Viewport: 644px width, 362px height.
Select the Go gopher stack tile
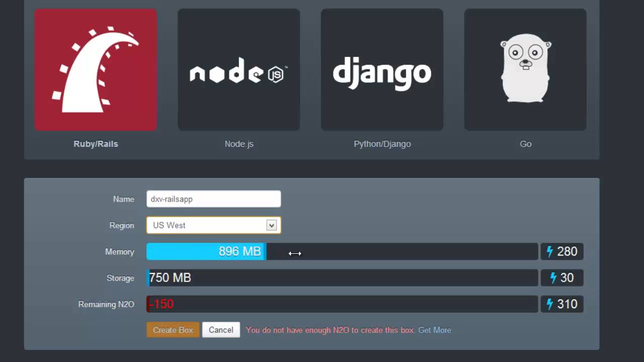pyautogui.click(x=525, y=69)
